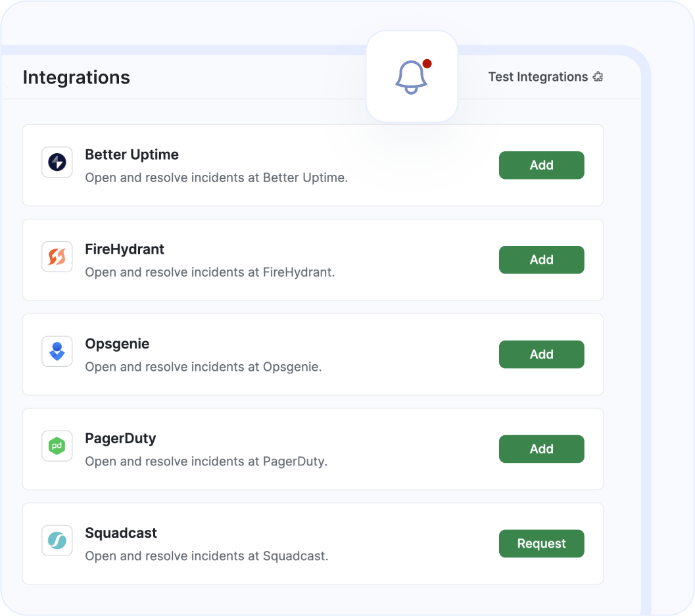Click the Better Uptime logo icon

click(57, 162)
